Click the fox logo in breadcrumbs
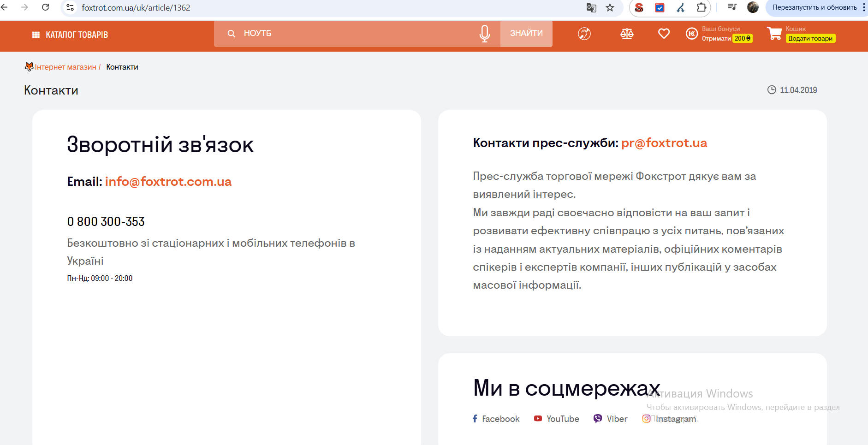The height and width of the screenshot is (445, 868). (x=29, y=67)
